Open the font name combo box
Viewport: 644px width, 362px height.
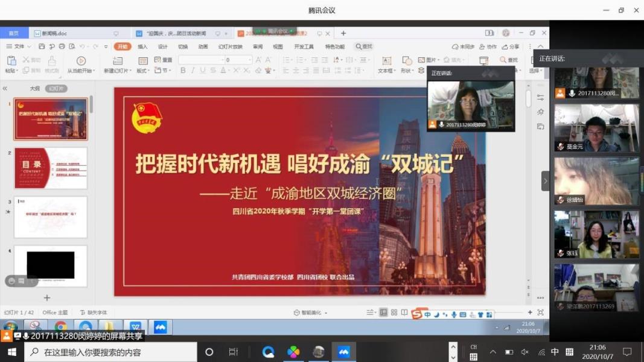coord(201,60)
